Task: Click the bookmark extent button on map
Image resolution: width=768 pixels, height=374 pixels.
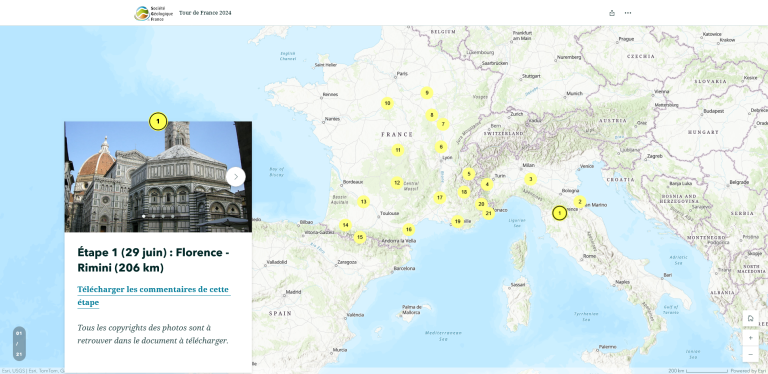Action: (750, 318)
